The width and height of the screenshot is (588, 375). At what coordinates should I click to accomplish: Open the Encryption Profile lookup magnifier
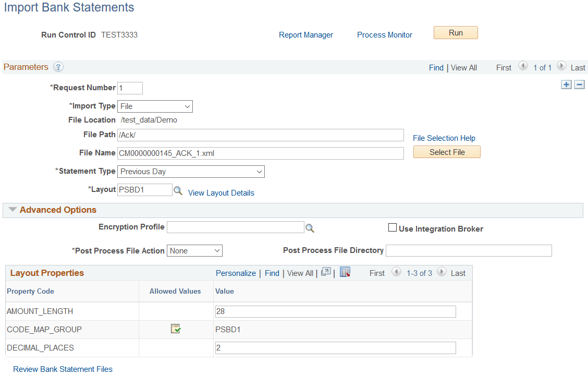pos(311,227)
